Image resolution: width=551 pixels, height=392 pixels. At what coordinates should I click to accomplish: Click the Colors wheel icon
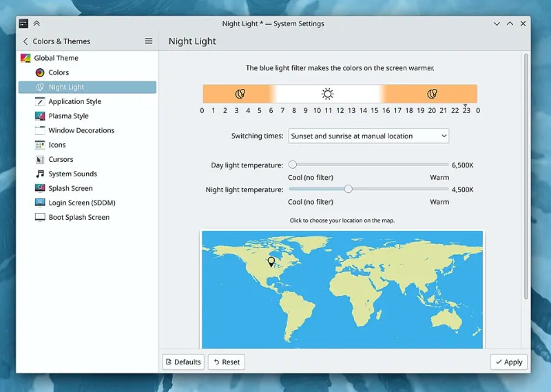[x=40, y=72]
